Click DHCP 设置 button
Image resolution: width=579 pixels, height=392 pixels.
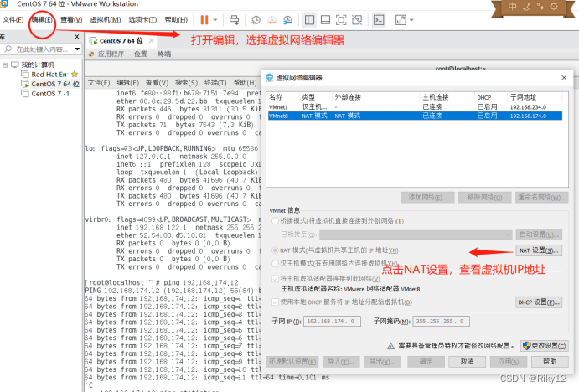(539, 302)
